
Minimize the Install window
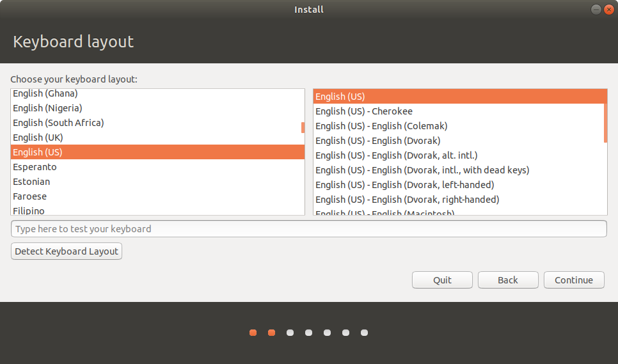pos(596,10)
